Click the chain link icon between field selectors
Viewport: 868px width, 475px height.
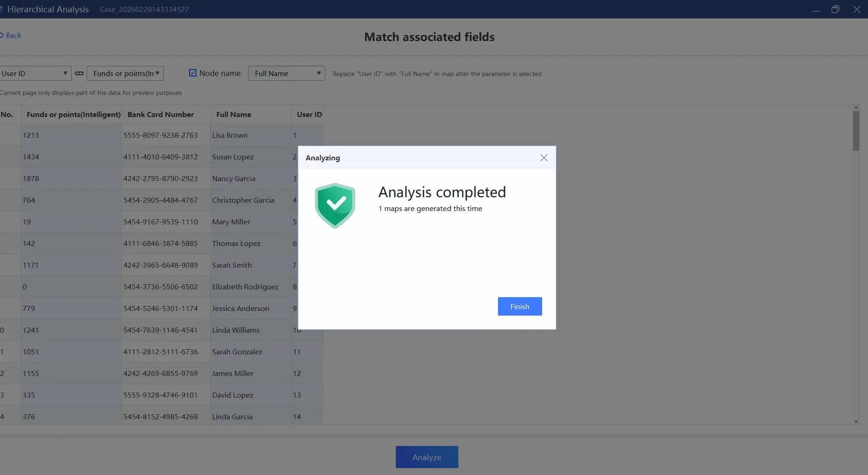pyautogui.click(x=79, y=73)
